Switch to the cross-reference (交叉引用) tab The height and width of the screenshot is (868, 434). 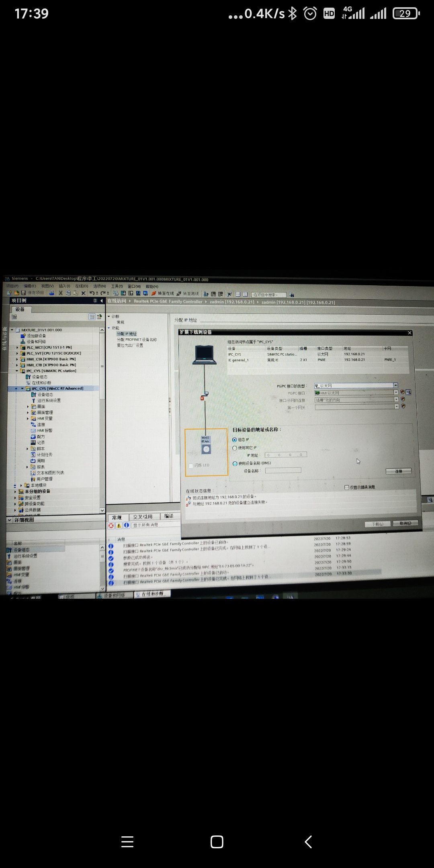[143, 517]
